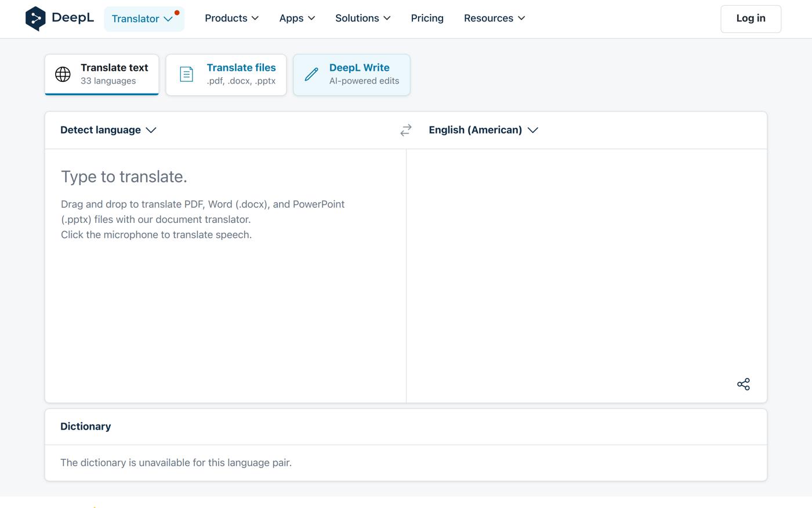The width and height of the screenshot is (812, 508).
Task: Click 'The dictionary is unavailable' message
Action: tap(176, 463)
